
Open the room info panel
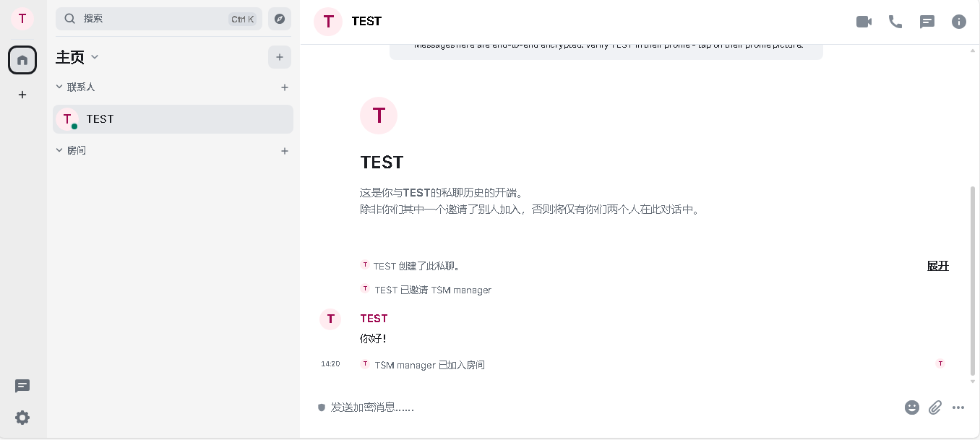(959, 22)
